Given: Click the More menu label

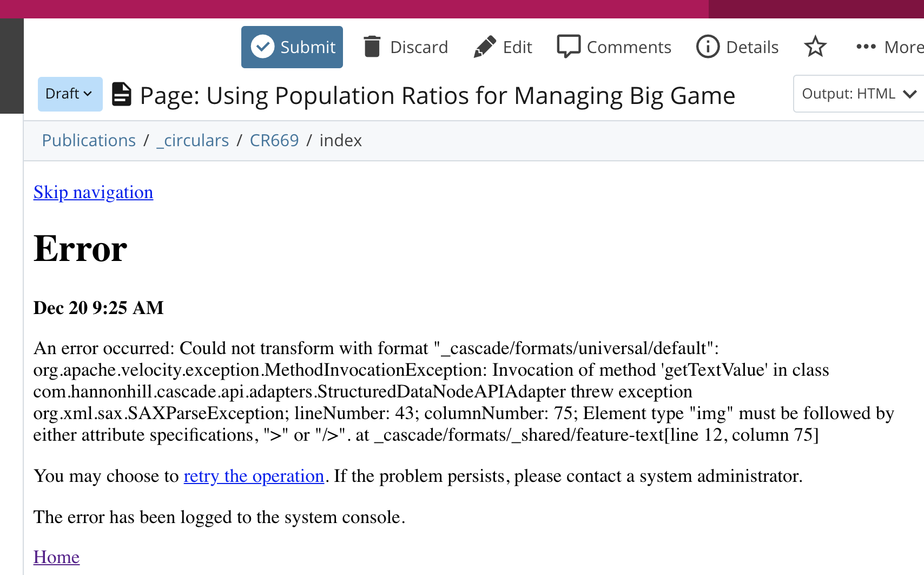Looking at the screenshot, I should (x=903, y=47).
